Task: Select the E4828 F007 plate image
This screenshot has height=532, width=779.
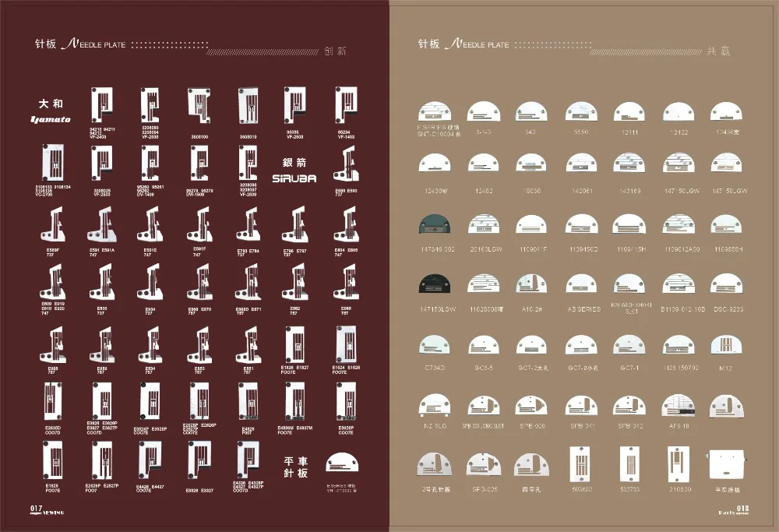Action: 248,403
